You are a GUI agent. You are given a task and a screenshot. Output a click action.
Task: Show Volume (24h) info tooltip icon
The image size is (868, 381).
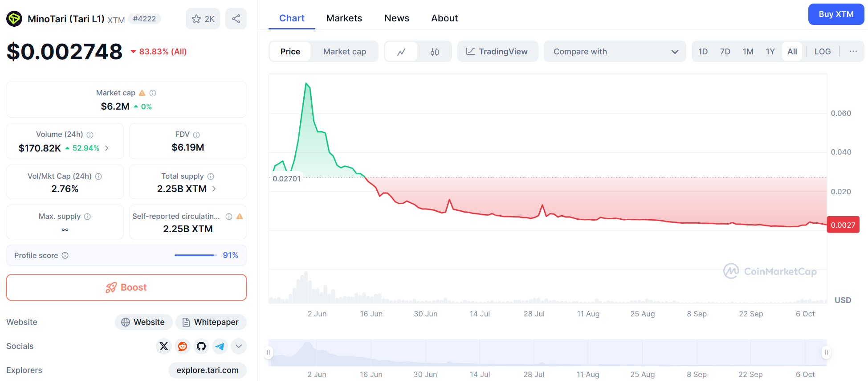(x=90, y=135)
